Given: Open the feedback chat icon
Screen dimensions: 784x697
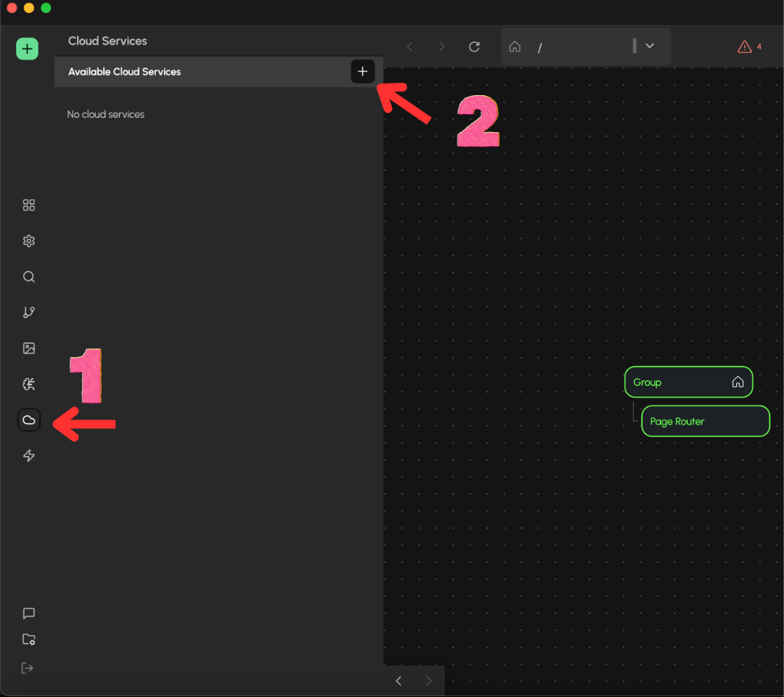Looking at the screenshot, I should [x=29, y=613].
